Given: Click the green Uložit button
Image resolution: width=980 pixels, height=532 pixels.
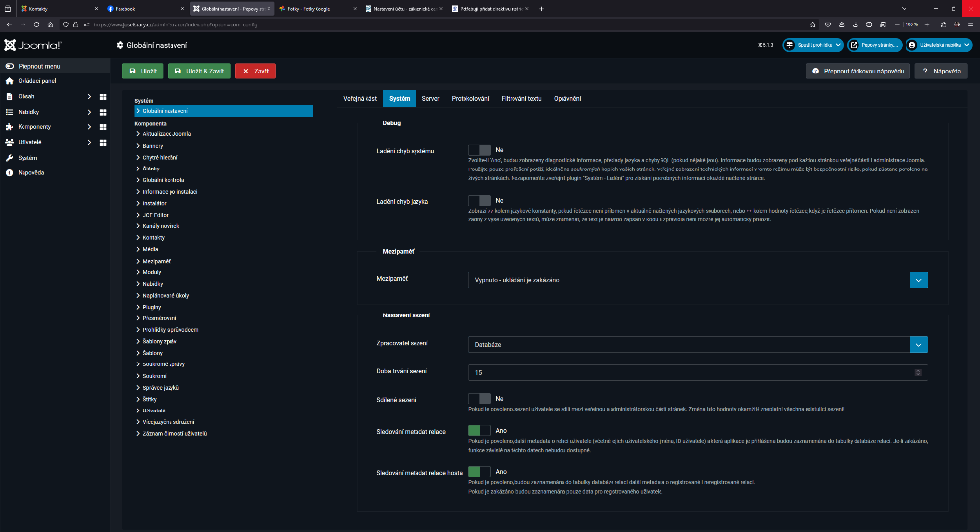Looking at the screenshot, I should (x=142, y=72).
